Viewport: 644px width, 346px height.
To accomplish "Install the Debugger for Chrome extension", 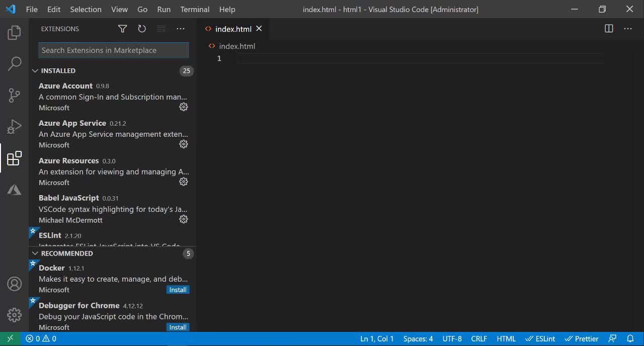I will pyautogui.click(x=178, y=327).
